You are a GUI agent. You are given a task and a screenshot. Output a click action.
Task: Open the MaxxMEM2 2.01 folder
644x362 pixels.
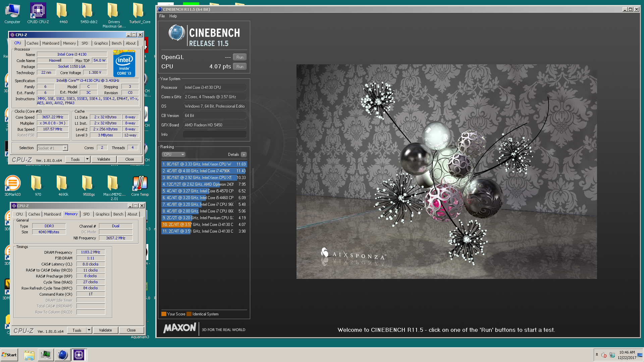114,188
